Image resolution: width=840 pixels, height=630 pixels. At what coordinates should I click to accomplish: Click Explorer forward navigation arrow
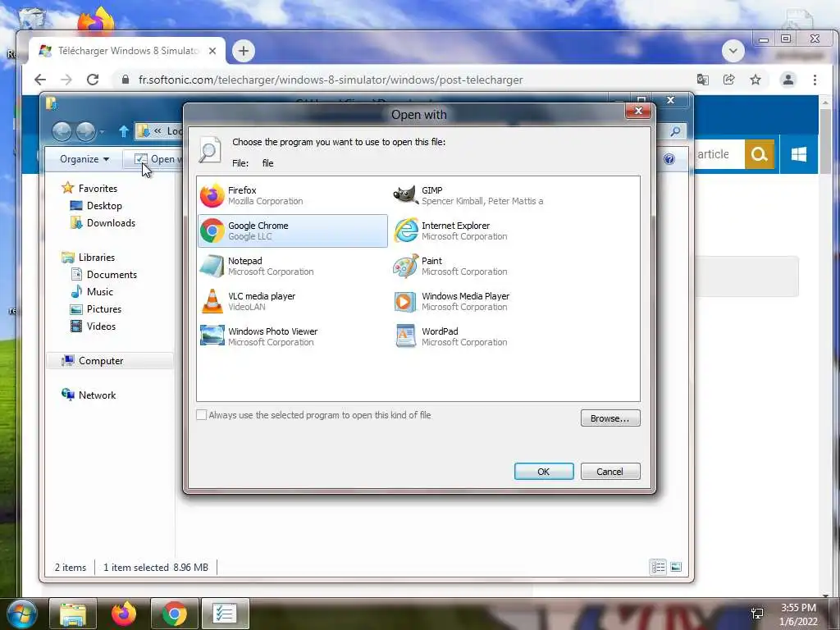click(85, 131)
